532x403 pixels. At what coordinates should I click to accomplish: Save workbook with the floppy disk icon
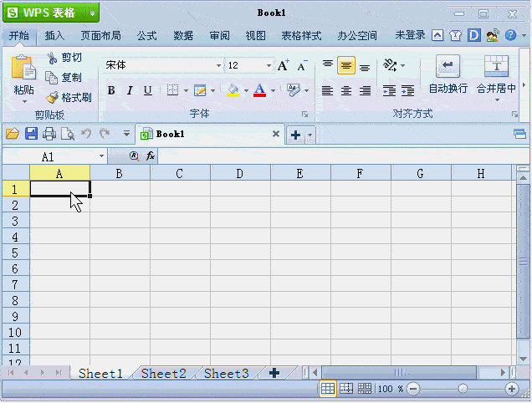click(x=31, y=134)
